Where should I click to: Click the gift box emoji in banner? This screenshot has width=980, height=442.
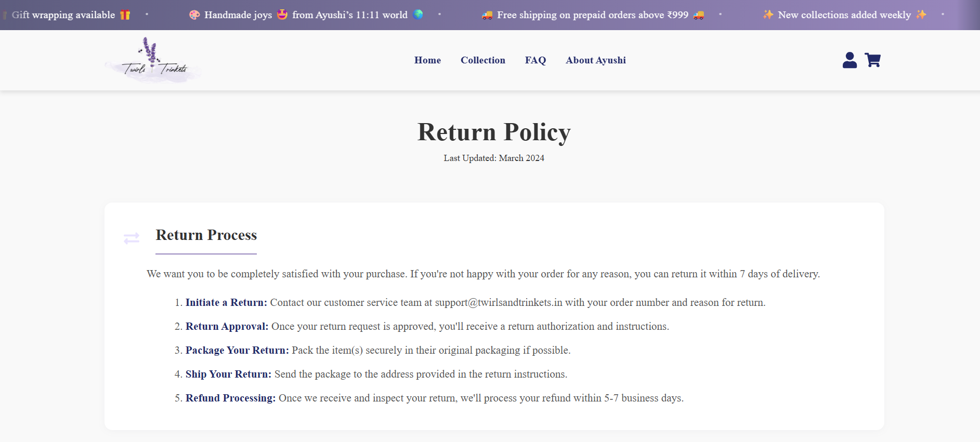[125, 15]
